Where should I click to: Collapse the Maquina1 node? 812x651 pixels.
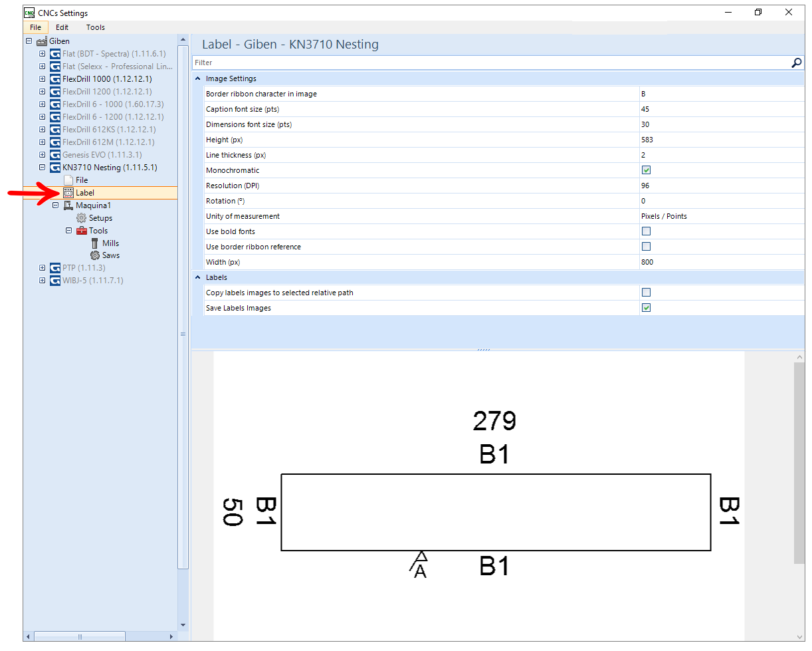(x=56, y=205)
